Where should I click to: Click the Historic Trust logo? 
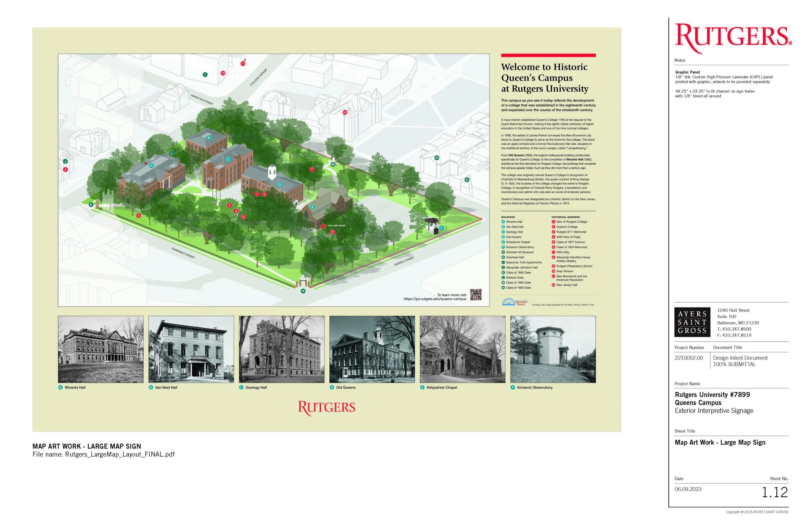pyautogui.click(x=515, y=302)
